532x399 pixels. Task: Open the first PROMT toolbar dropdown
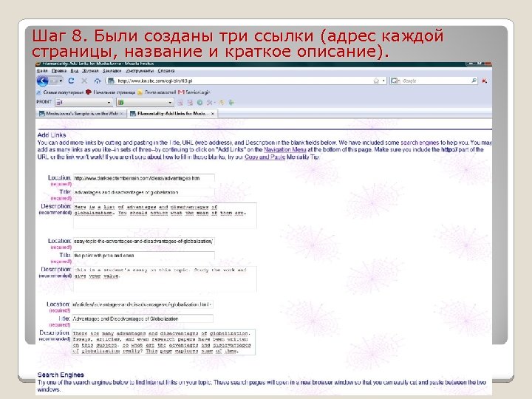(x=83, y=102)
